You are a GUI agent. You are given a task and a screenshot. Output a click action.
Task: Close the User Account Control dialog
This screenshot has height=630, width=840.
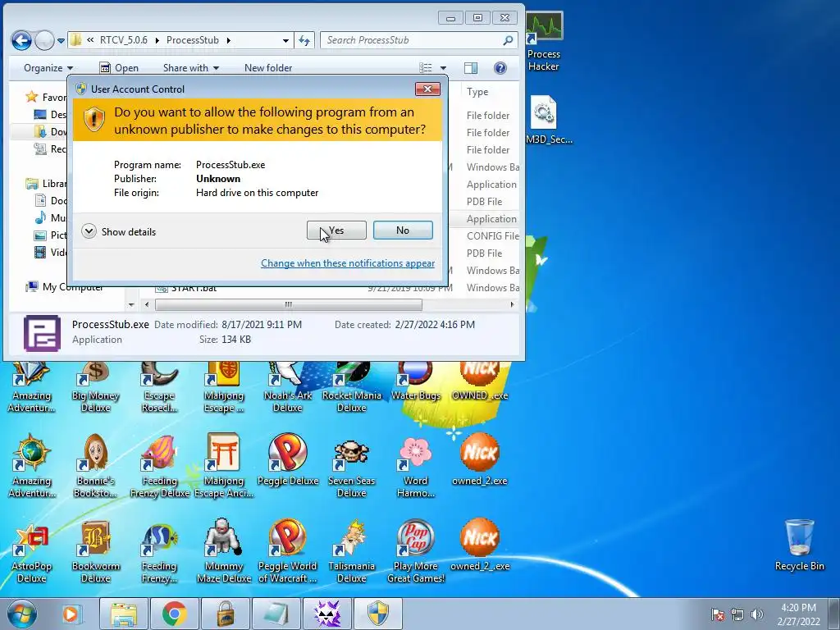click(427, 89)
